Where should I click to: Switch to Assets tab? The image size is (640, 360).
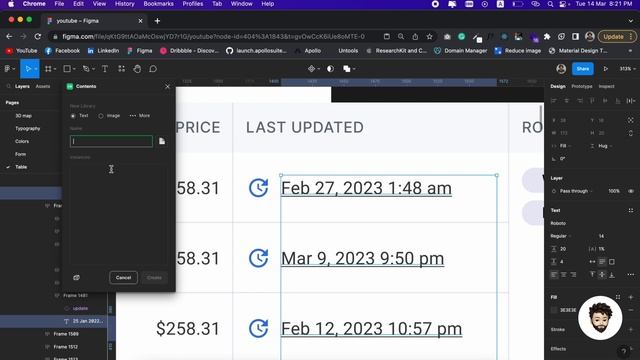(x=43, y=87)
